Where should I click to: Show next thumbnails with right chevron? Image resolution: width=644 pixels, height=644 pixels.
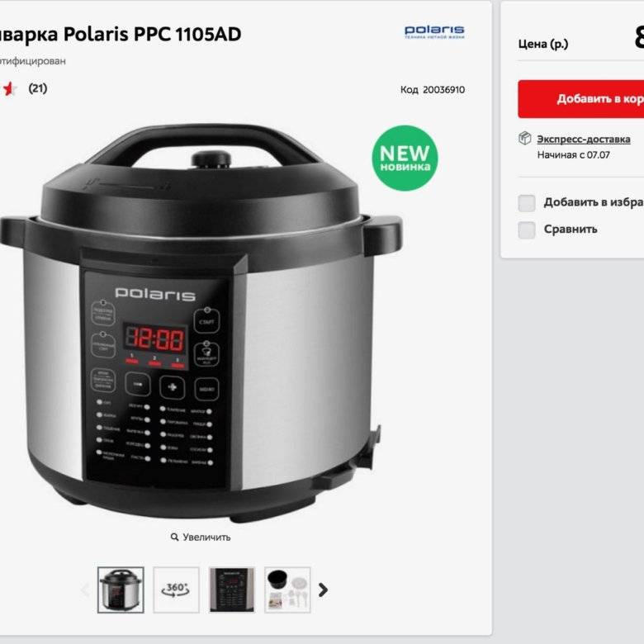coord(323,590)
